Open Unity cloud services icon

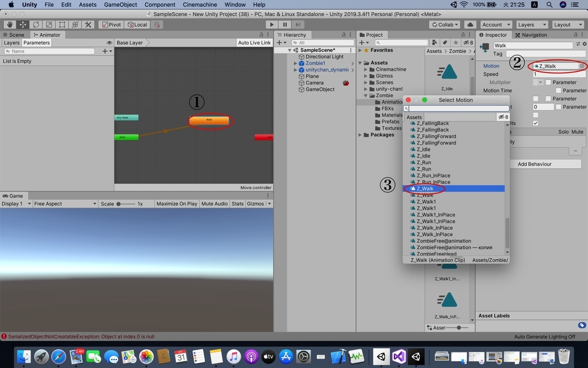click(470, 25)
